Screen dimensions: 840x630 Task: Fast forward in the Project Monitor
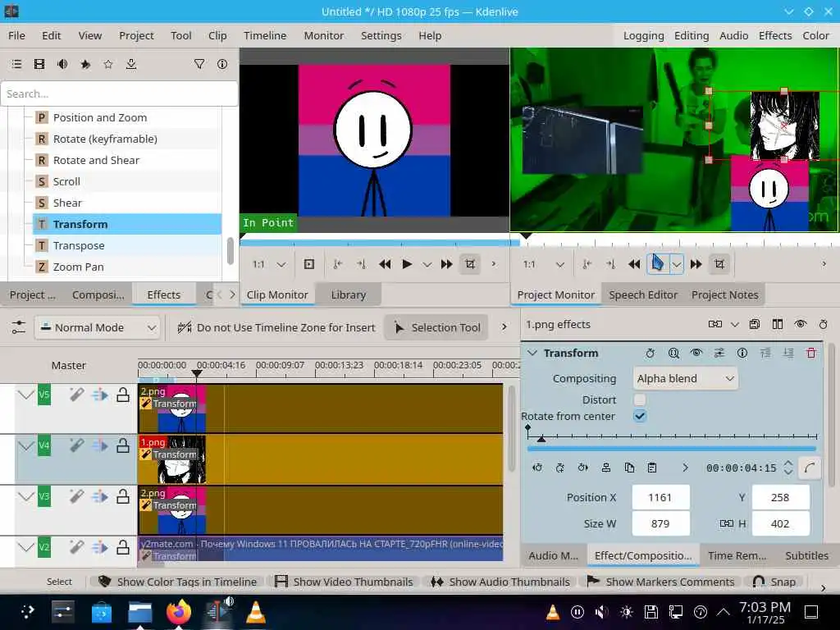coord(696,264)
